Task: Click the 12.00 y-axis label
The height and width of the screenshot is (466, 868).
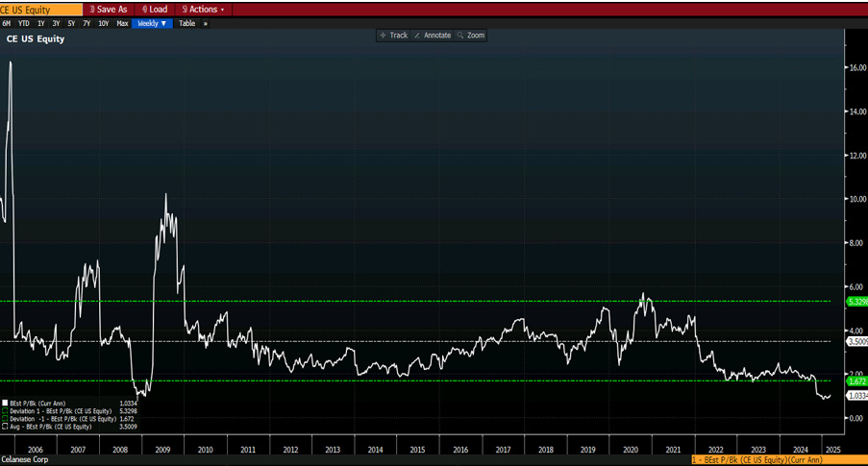Action: click(858, 156)
